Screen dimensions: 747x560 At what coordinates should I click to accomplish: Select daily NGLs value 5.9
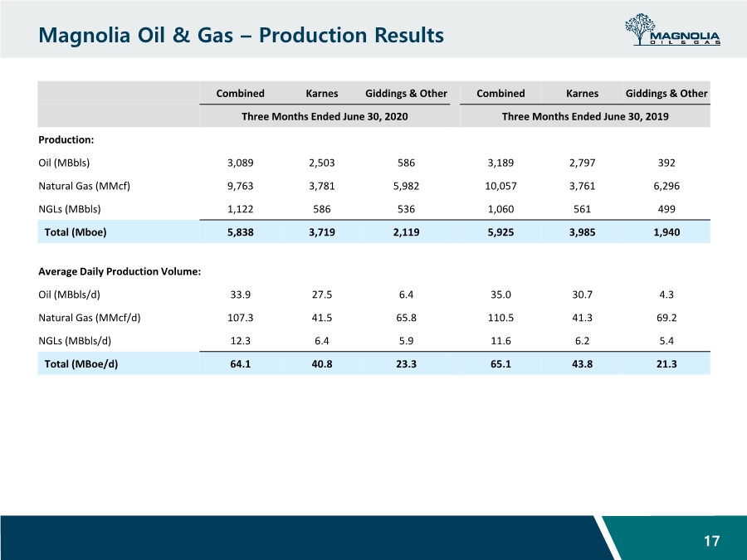point(406,341)
